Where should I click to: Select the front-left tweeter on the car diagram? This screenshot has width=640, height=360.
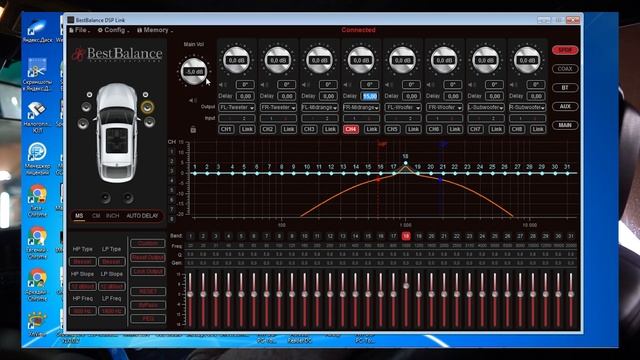89,95
